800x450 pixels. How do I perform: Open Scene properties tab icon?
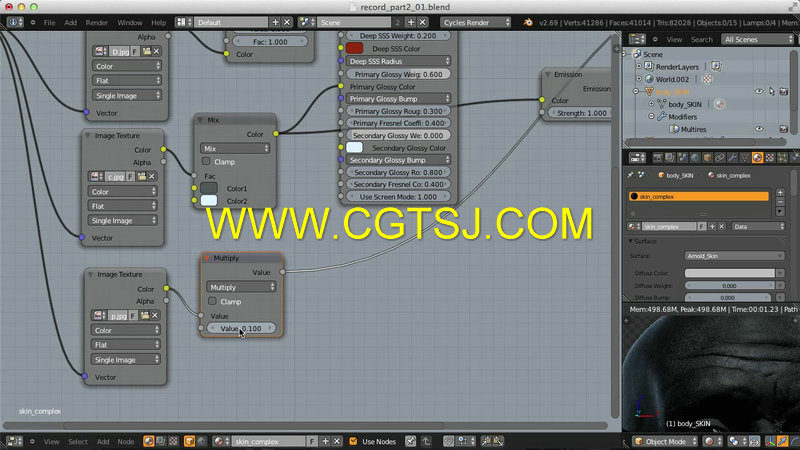point(682,158)
